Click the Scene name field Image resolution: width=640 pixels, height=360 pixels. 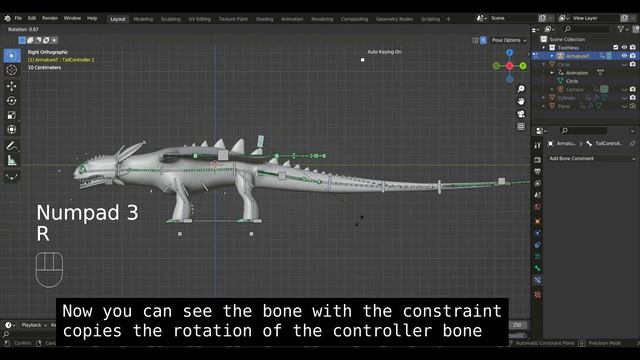(513, 18)
